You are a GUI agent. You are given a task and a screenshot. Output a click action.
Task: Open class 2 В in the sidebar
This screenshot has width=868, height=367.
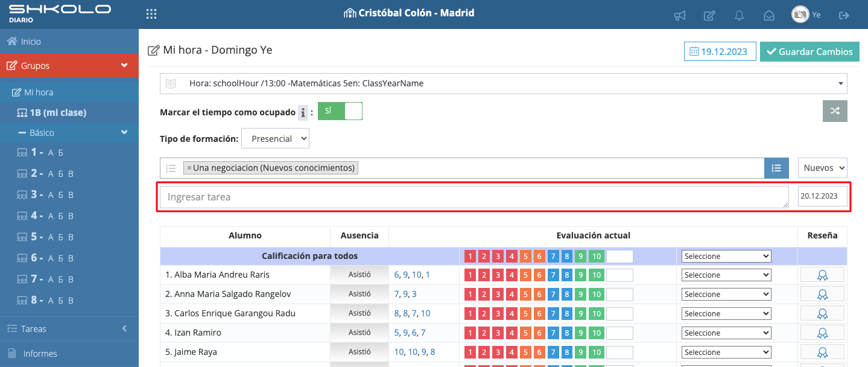click(x=71, y=174)
